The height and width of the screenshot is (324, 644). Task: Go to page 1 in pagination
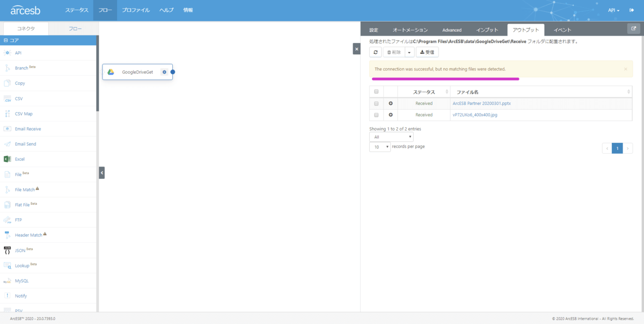point(617,148)
